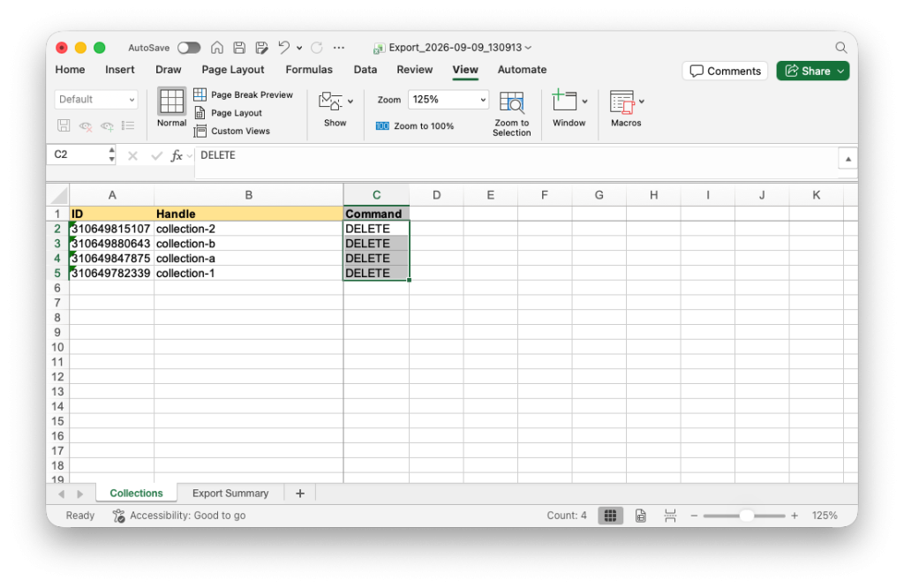Click Zoom to 100%
The height and width of the screenshot is (588, 904).
[415, 125]
